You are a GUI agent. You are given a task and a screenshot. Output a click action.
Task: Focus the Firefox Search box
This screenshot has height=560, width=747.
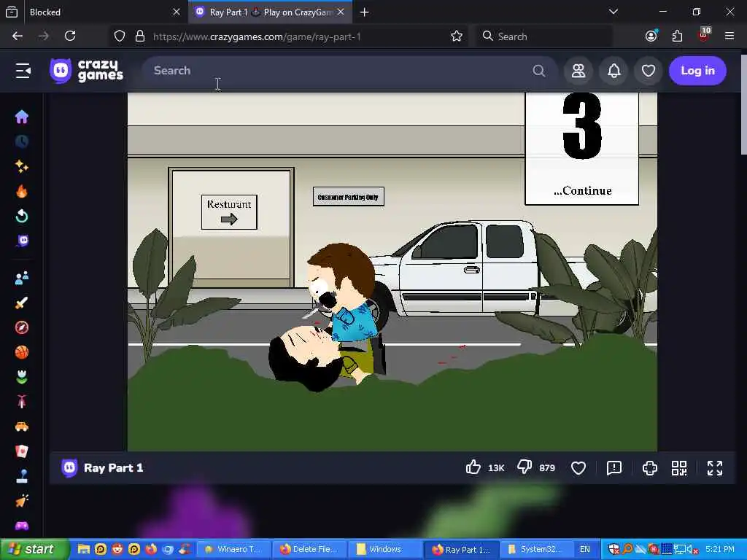544,36
